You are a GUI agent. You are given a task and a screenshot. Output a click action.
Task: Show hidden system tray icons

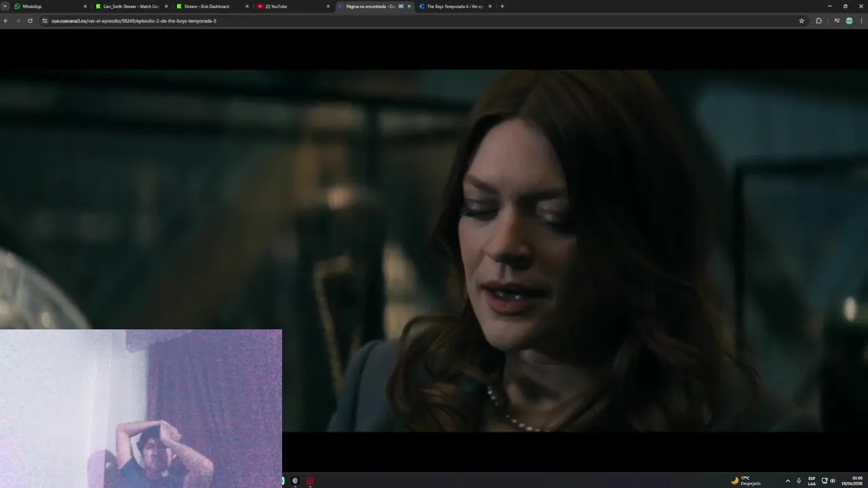tap(787, 481)
